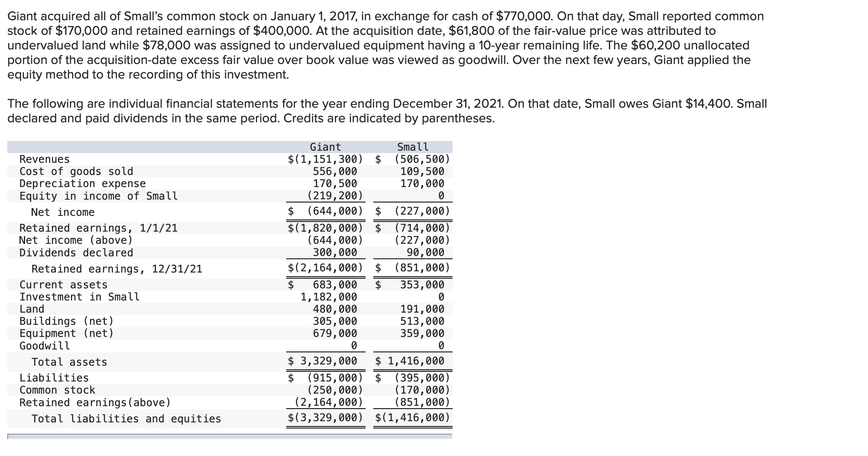The image size is (868, 456).
Task: Click Small total assets $ 1,416,000
Action: coord(410,361)
